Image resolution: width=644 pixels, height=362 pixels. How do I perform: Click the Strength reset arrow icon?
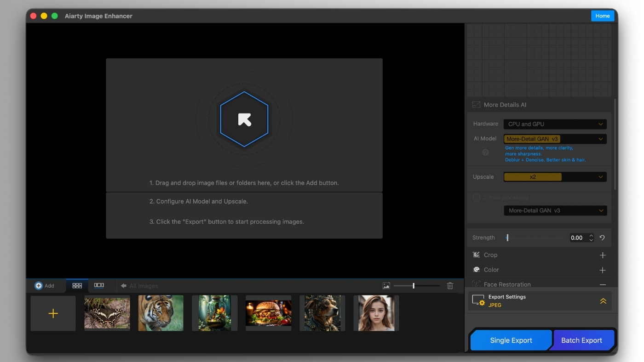point(602,238)
